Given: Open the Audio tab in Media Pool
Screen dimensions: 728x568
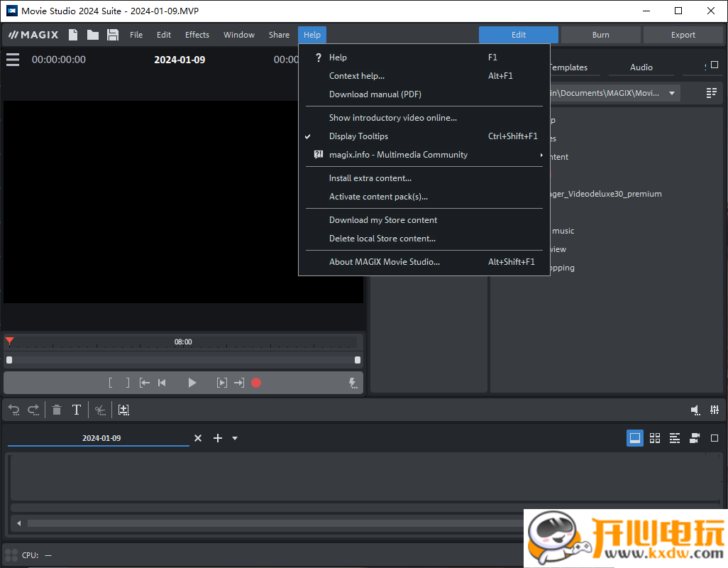Looking at the screenshot, I should pyautogui.click(x=641, y=67).
